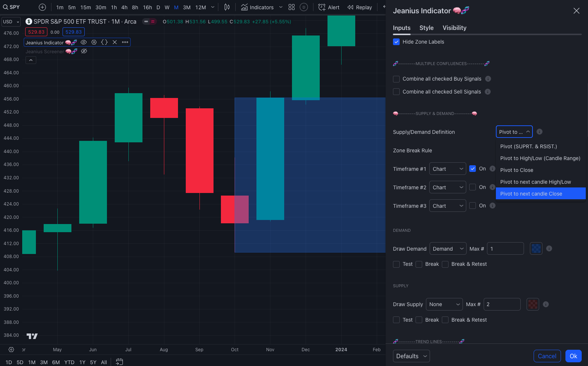Enable Combine all checked Buy Signals
588x366 pixels.
point(396,79)
